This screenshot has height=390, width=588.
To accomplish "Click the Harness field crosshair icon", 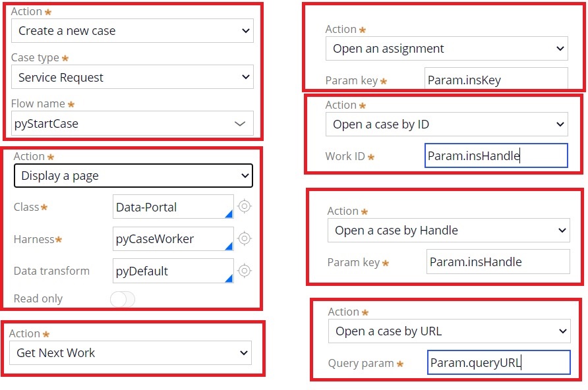I will click(x=244, y=239).
